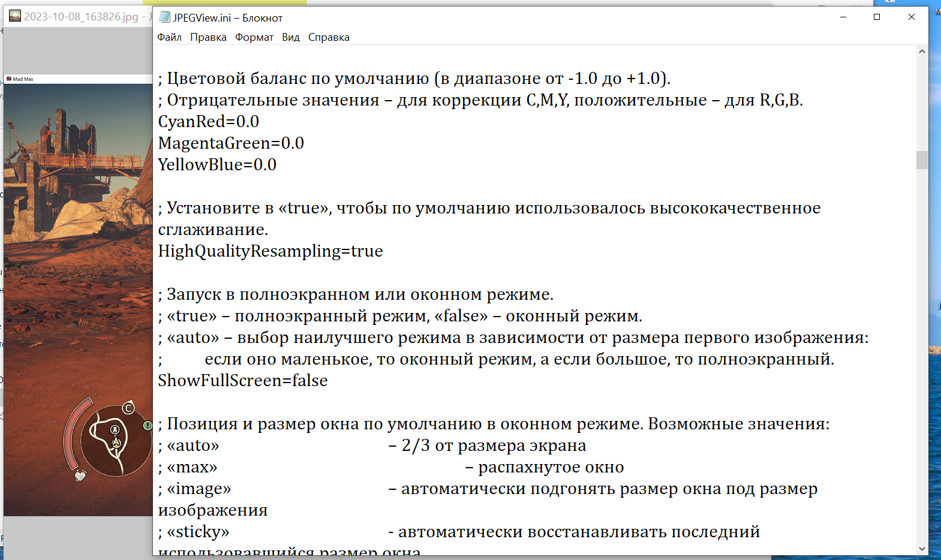The width and height of the screenshot is (941, 560).
Task: Open the Файл menu
Action: (x=169, y=37)
